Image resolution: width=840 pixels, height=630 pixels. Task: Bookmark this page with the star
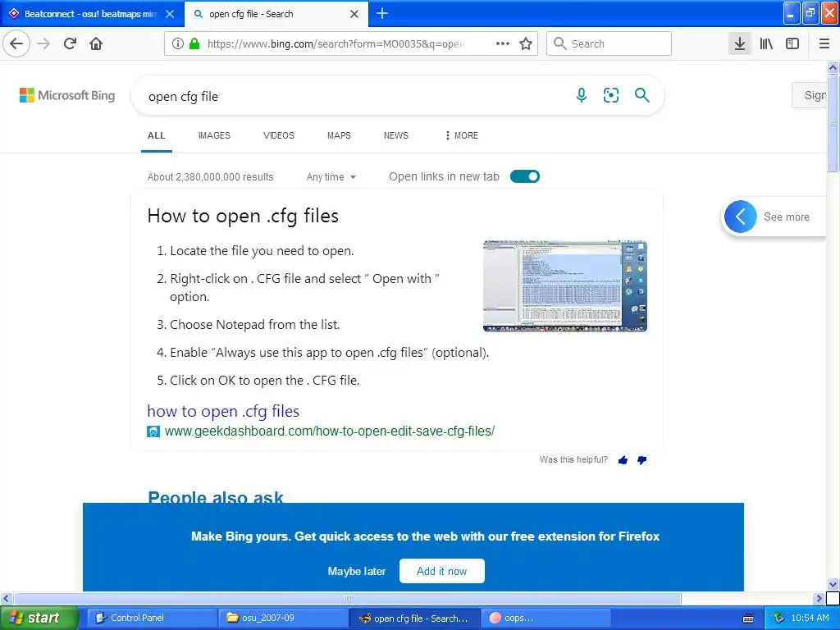(526, 44)
